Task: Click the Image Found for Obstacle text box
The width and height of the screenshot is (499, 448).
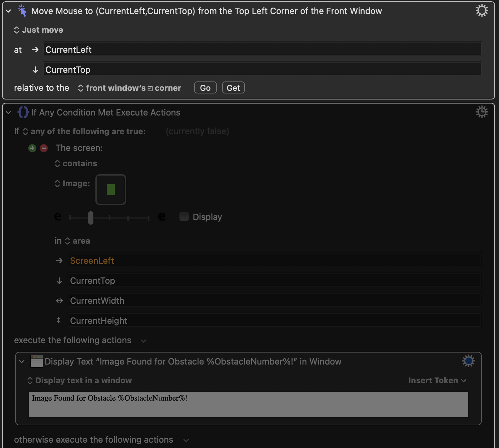Action: 248,405
